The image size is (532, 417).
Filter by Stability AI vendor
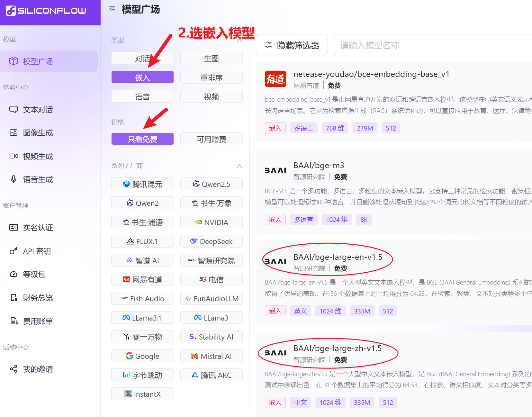(x=211, y=337)
